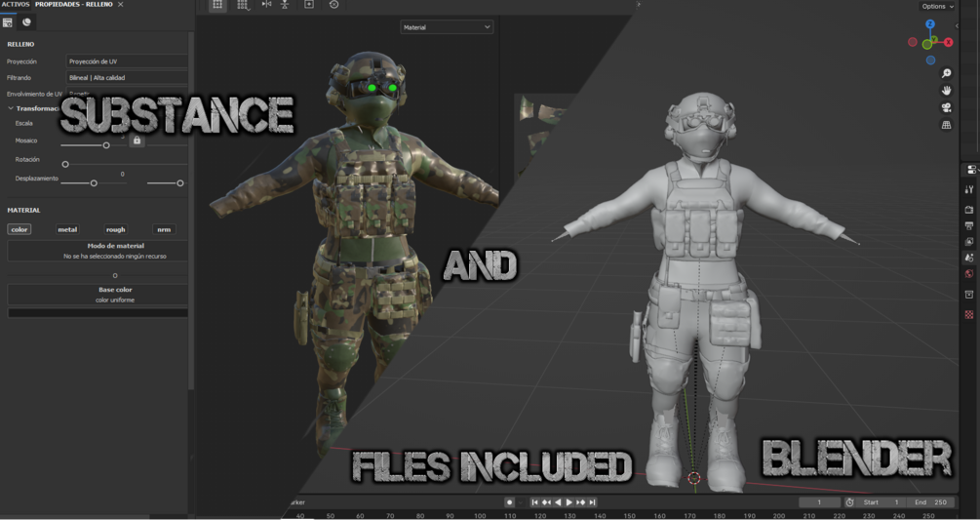
Task: Toggle the color material channel
Action: [x=20, y=229]
